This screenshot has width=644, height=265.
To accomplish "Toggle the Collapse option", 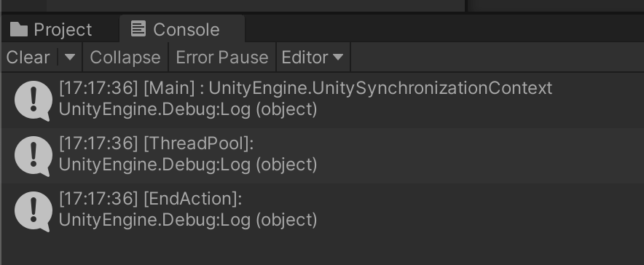I will (x=125, y=58).
